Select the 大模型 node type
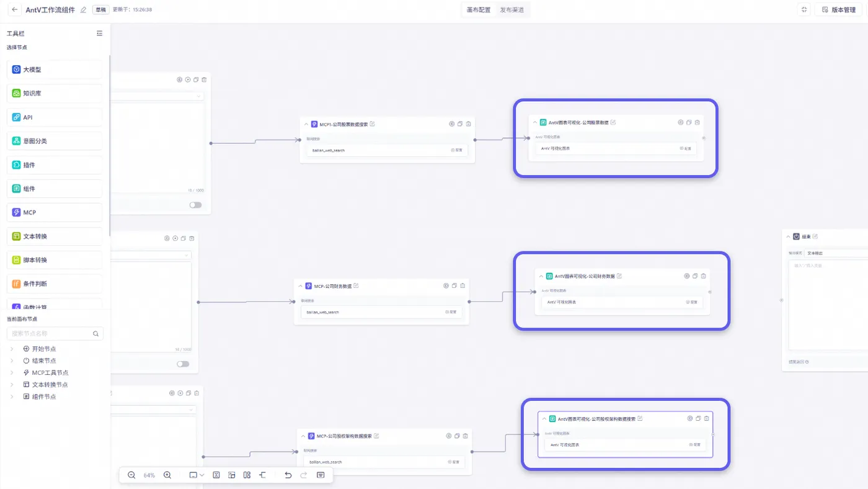868x489 pixels. (x=55, y=70)
